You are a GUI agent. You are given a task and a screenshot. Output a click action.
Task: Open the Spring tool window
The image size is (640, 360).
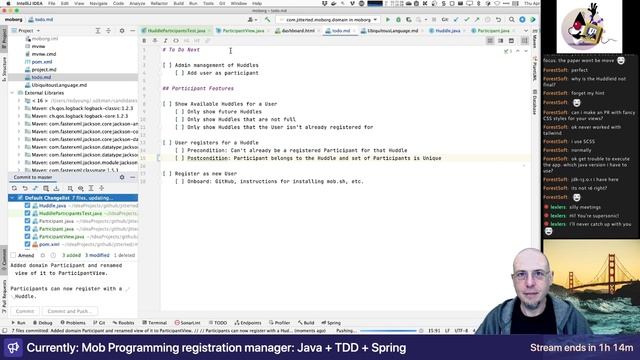tap(331, 323)
